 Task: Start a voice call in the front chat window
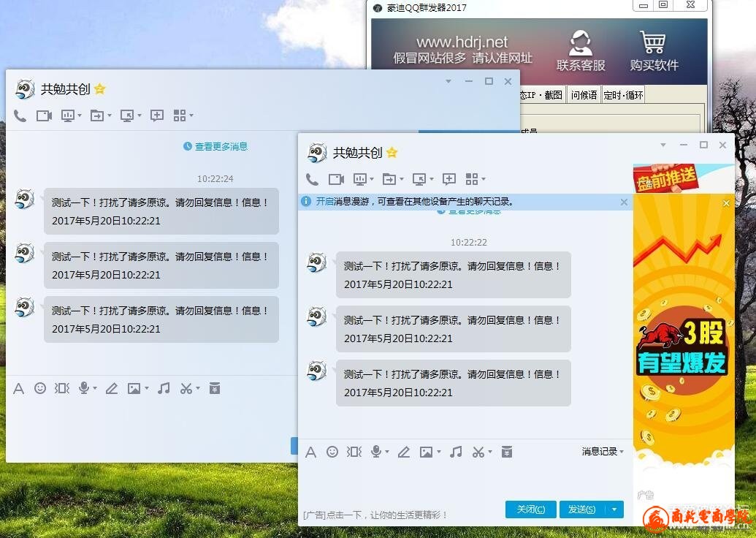pos(312,180)
